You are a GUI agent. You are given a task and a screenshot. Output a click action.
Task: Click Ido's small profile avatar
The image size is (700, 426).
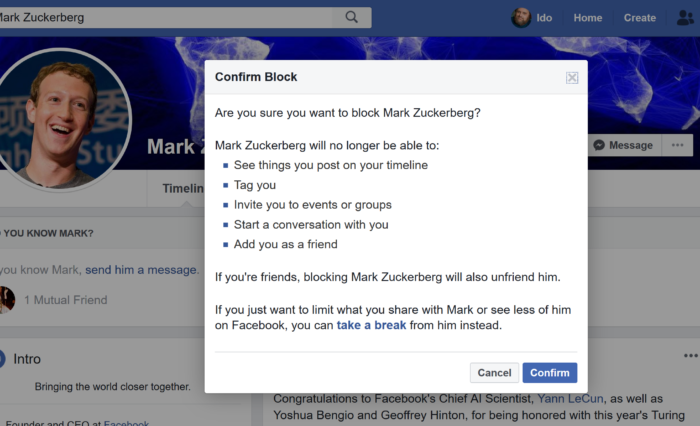click(521, 17)
